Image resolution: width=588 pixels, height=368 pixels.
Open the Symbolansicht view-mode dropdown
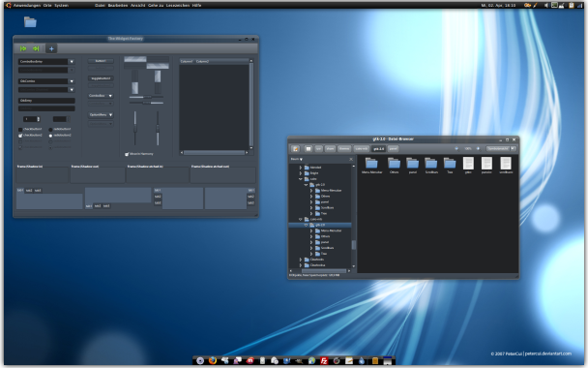coord(501,149)
